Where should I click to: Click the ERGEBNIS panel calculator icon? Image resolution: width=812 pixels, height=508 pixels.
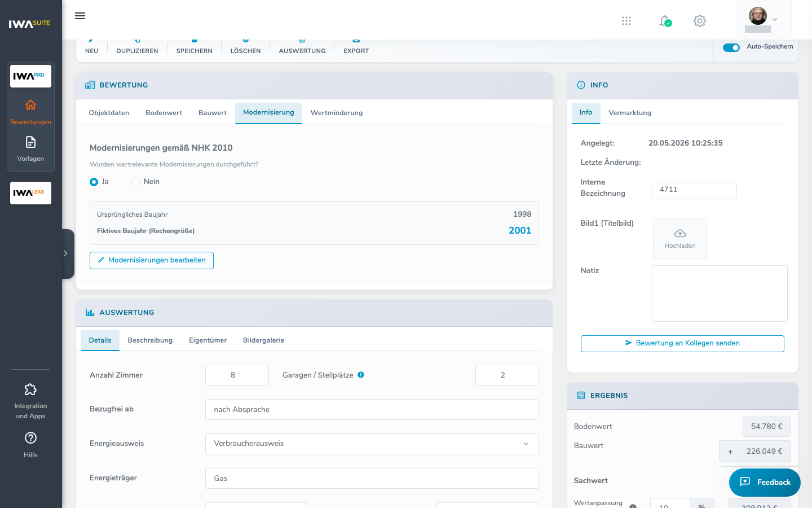pos(581,396)
